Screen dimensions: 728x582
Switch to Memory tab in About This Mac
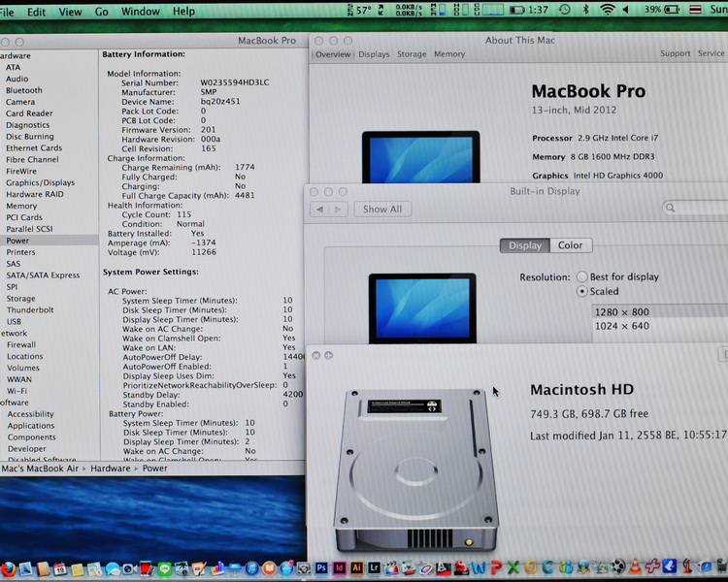click(x=449, y=54)
